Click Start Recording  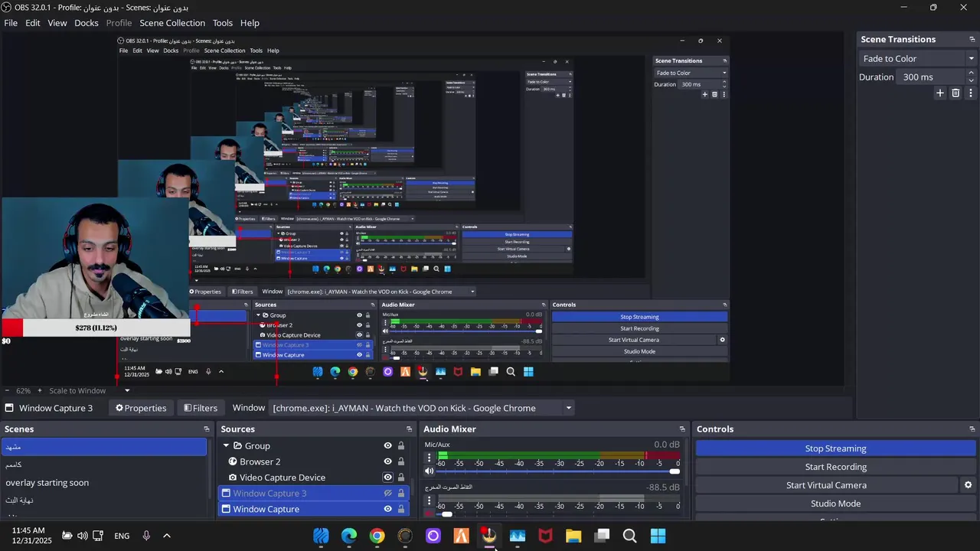click(x=835, y=467)
